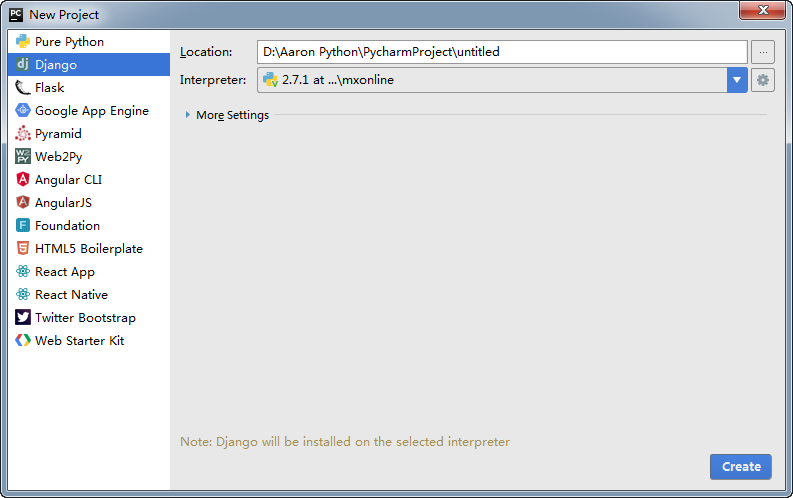Click the Pyramid framework icon
The height and width of the screenshot is (498, 793).
click(23, 133)
